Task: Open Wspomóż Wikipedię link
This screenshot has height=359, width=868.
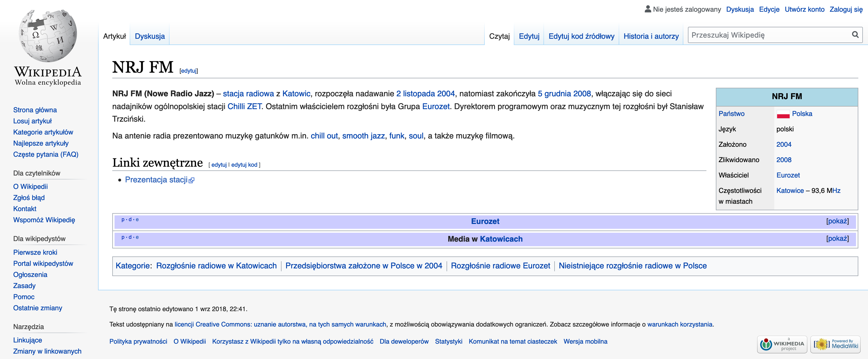Action: point(44,220)
